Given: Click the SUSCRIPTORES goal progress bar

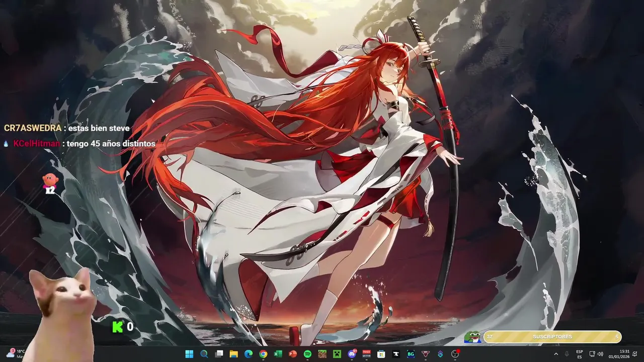Looking at the screenshot, I should tap(552, 336).
